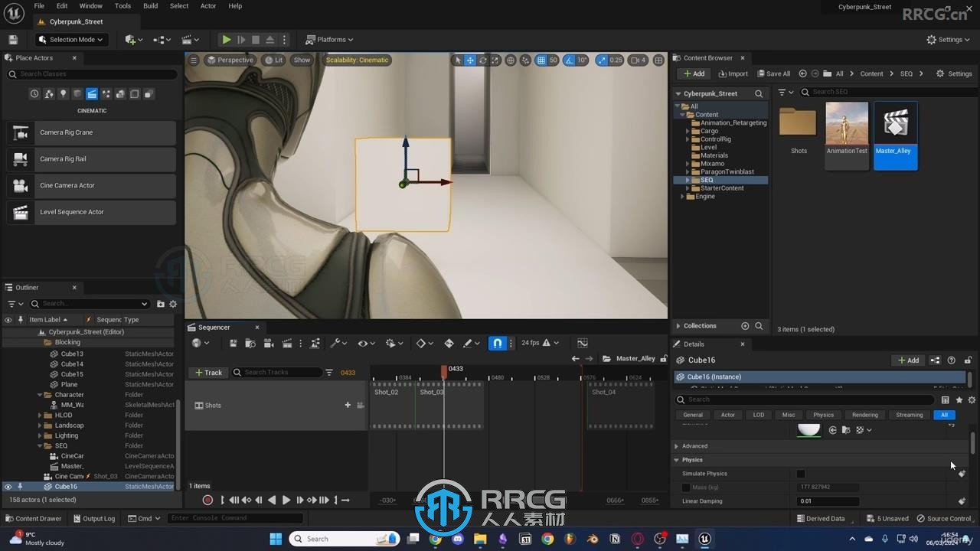The image size is (980, 551).
Task: Open the Content Drawer tab
Action: (33, 519)
